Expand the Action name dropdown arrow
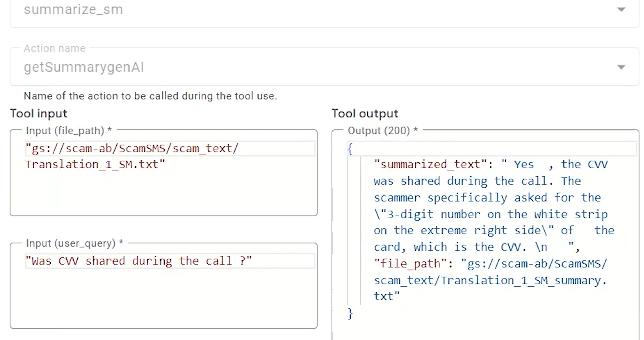The width and height of the screenshot is (644, 340). pyautogui.click(x=621, y=67)
